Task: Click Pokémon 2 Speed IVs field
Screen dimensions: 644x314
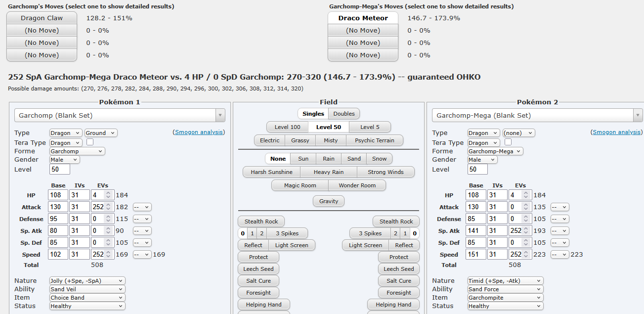Action: (497, 255)
